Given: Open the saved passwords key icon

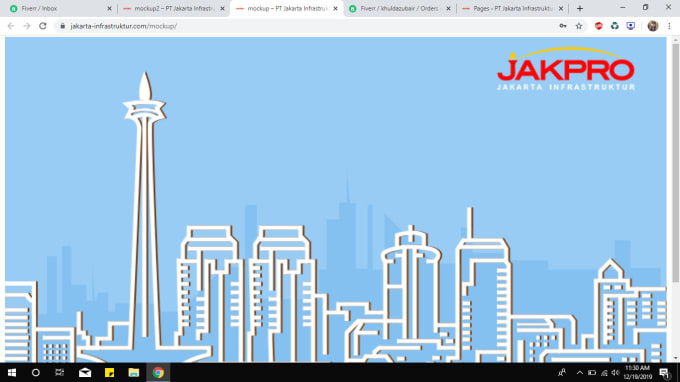Looking at the screenshot, I should pos(563,26).
